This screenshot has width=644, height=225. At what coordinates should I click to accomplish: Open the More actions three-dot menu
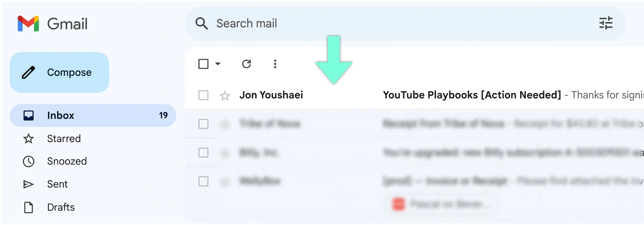pos(275,64)
